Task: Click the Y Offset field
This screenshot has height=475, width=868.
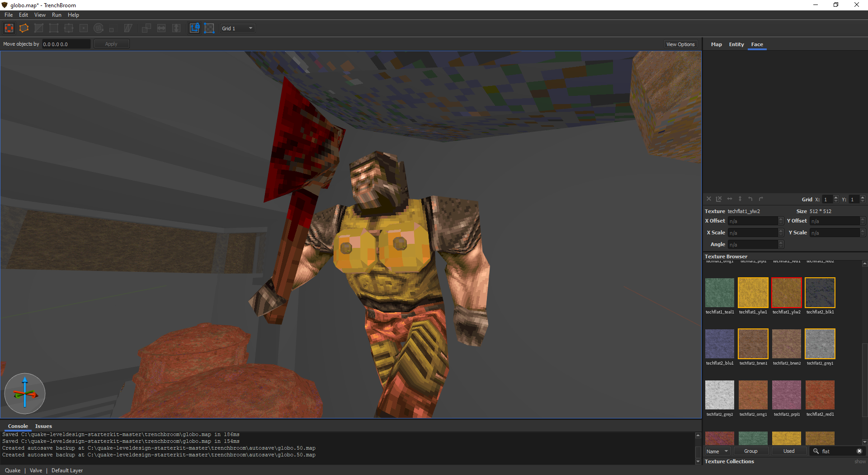Action: coord(837,221)
